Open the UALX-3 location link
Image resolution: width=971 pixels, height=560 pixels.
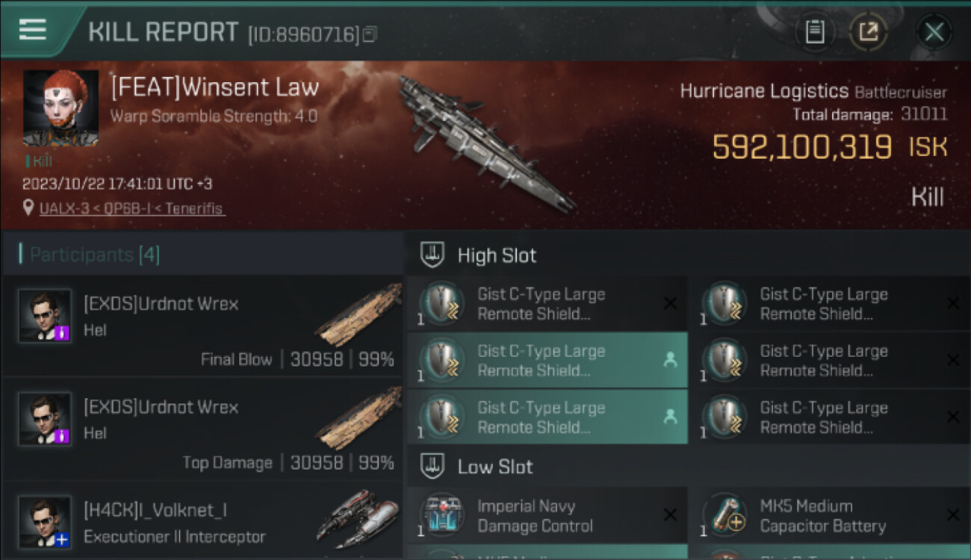(131, 208)
